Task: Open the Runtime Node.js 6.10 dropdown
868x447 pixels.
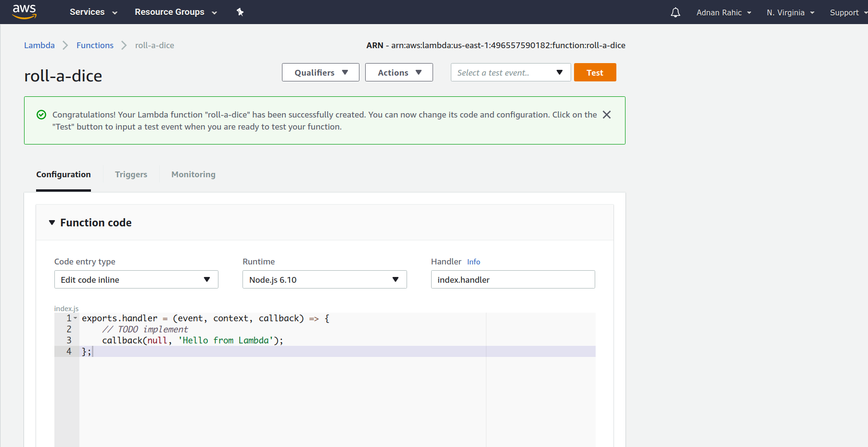Action: pos(325,279)
